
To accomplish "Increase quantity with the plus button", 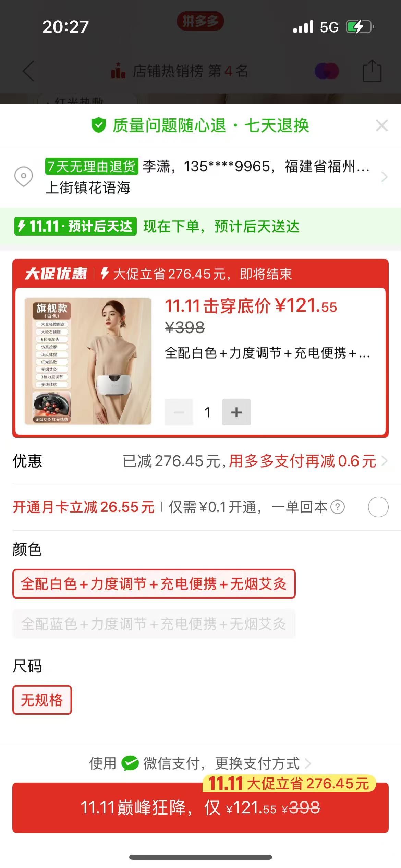I will coord(236,412).
